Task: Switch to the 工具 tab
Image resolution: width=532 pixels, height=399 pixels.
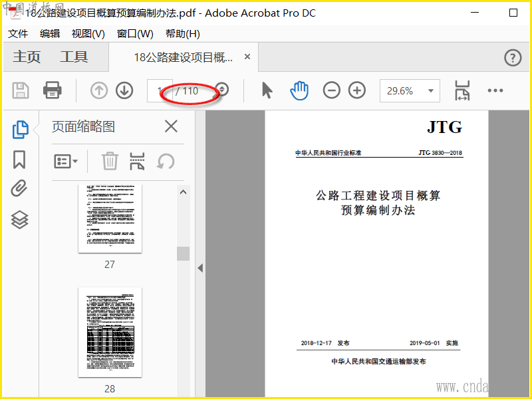Action: (74, 57)
